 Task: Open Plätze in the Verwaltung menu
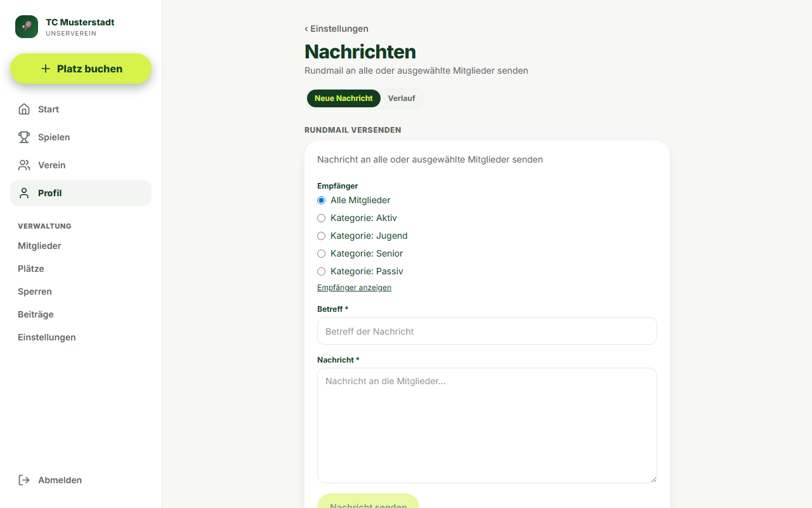31,269
